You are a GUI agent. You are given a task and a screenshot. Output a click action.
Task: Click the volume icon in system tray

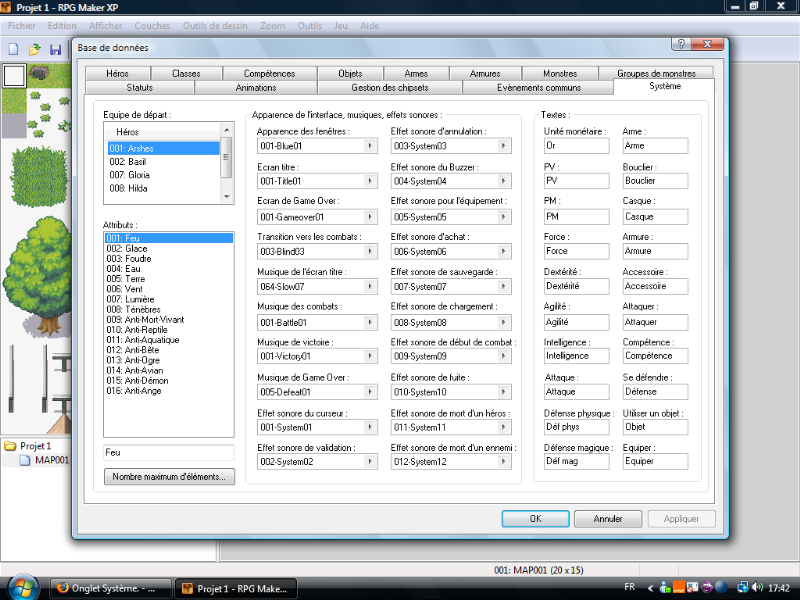(x=759, y=587)
